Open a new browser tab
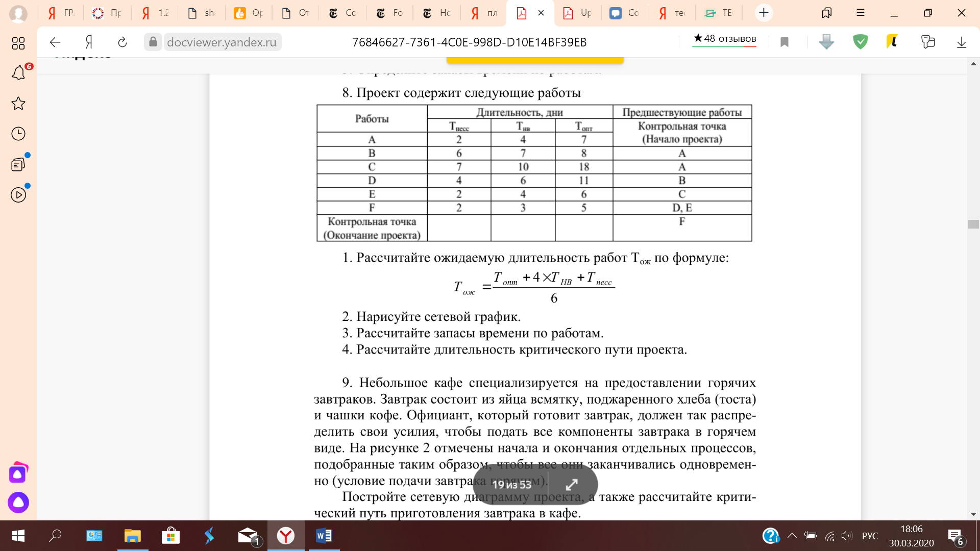Image resolution: width=980 pixels, height=551 pixels. pos(764,13)
